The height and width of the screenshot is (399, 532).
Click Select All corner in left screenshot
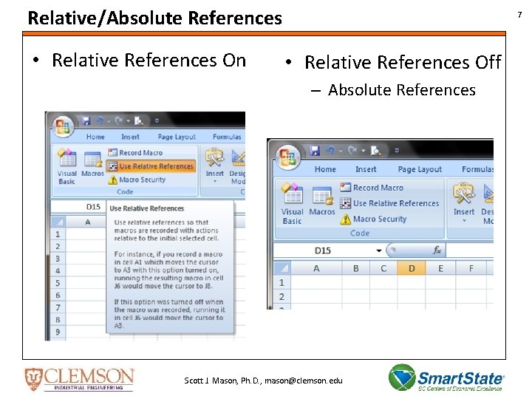(x=58, y=222)
